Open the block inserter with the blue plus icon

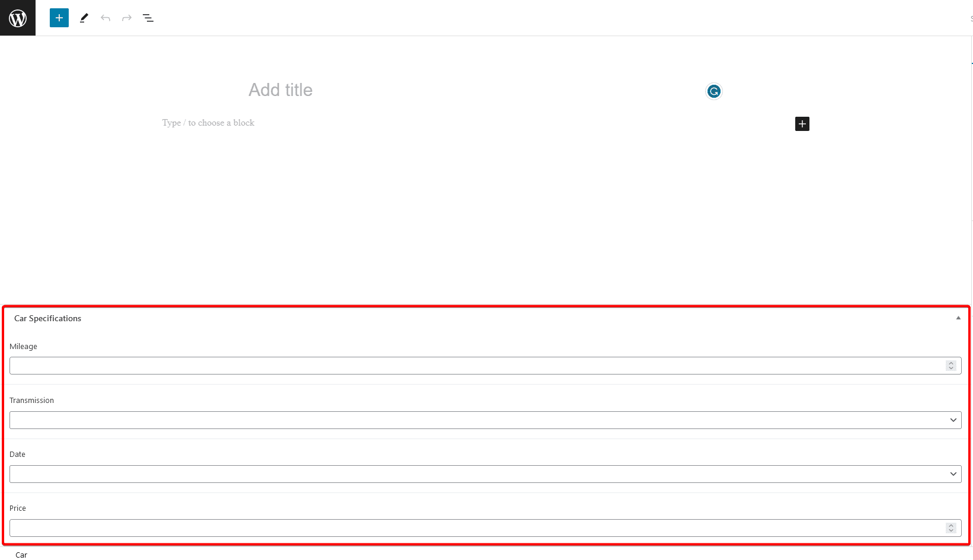[59, 18]
